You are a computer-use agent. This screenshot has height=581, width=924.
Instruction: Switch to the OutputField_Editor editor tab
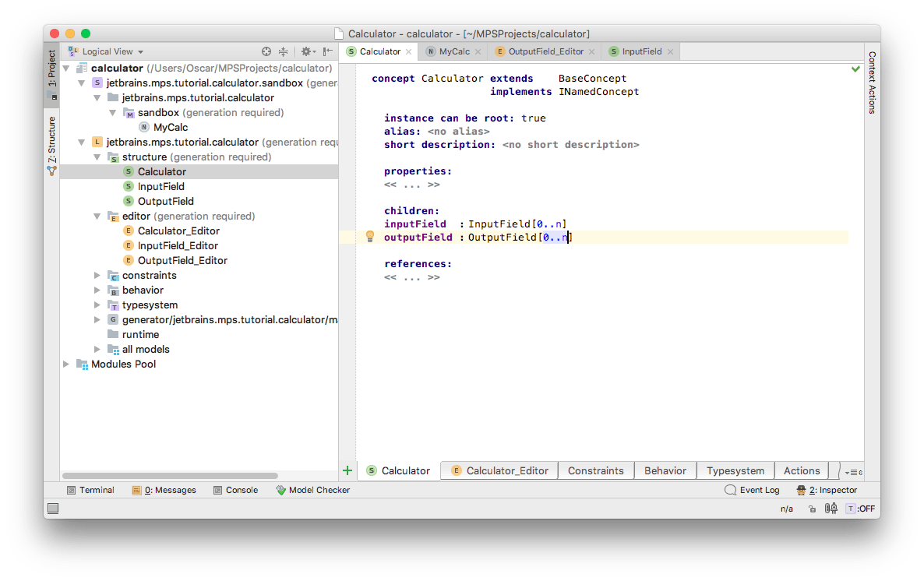click(x=545, y=51)
